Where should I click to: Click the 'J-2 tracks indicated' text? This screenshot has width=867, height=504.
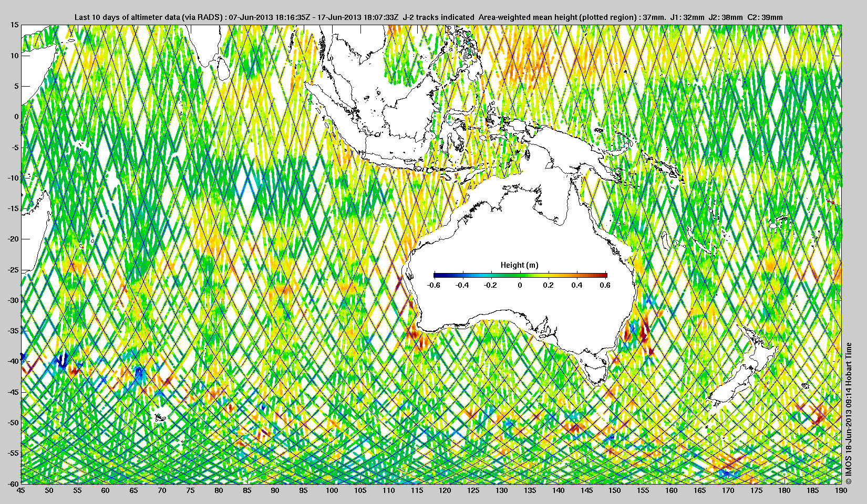pyautogui.click(x=438, y=17)
